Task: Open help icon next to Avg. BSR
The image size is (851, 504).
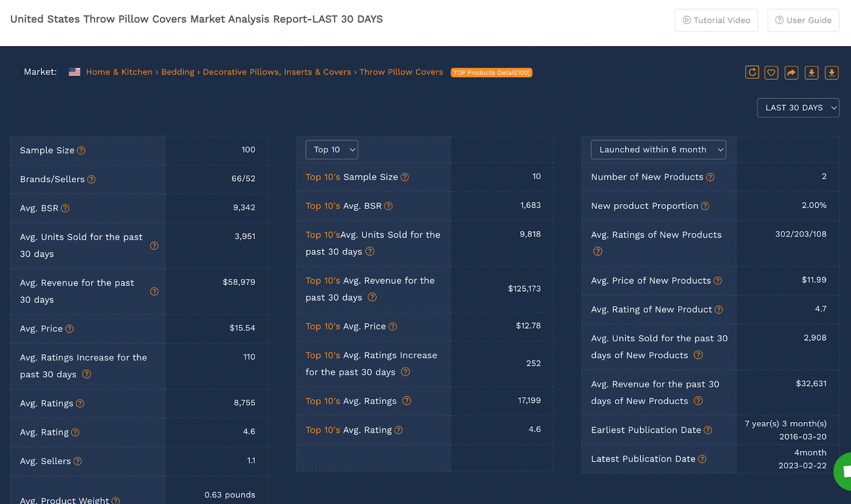Action: tap(65, 208)
